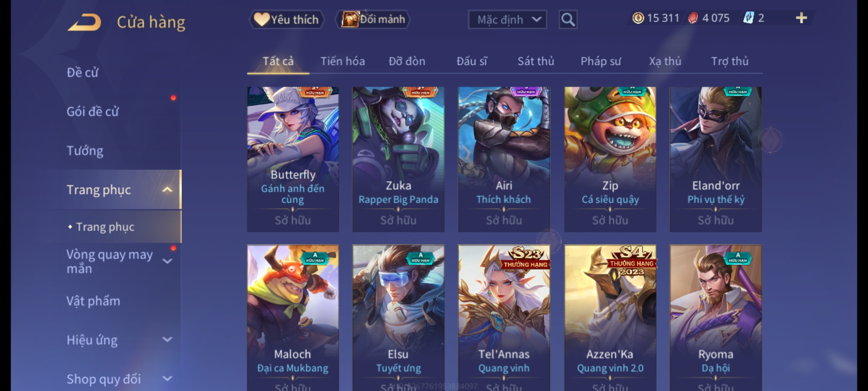Open the Mặc định sort dropdown
868x391 pixels.
click(507, 20)
